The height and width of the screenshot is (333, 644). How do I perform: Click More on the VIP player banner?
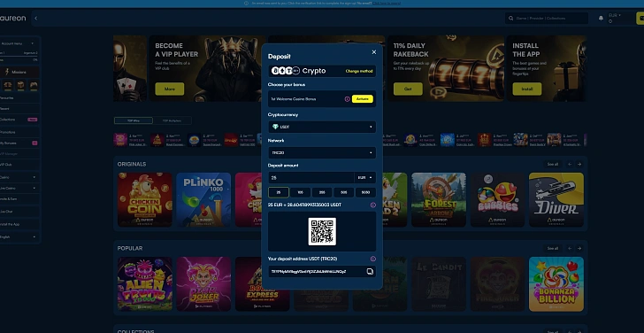[x=169, y=89]
